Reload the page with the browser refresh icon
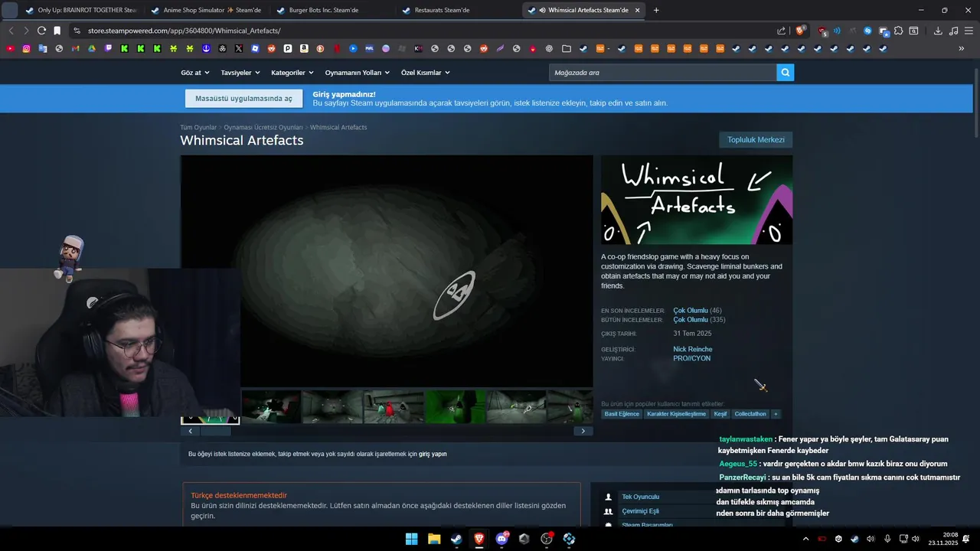The width and height of the screenshot is (980, 551). click(x=41, y=31)
